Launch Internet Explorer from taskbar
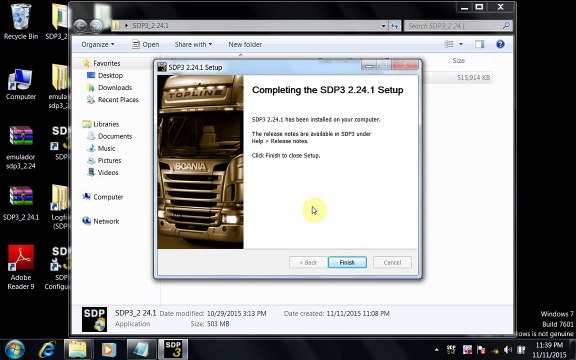This screenshot has height=360, width=576. (47, 349)
